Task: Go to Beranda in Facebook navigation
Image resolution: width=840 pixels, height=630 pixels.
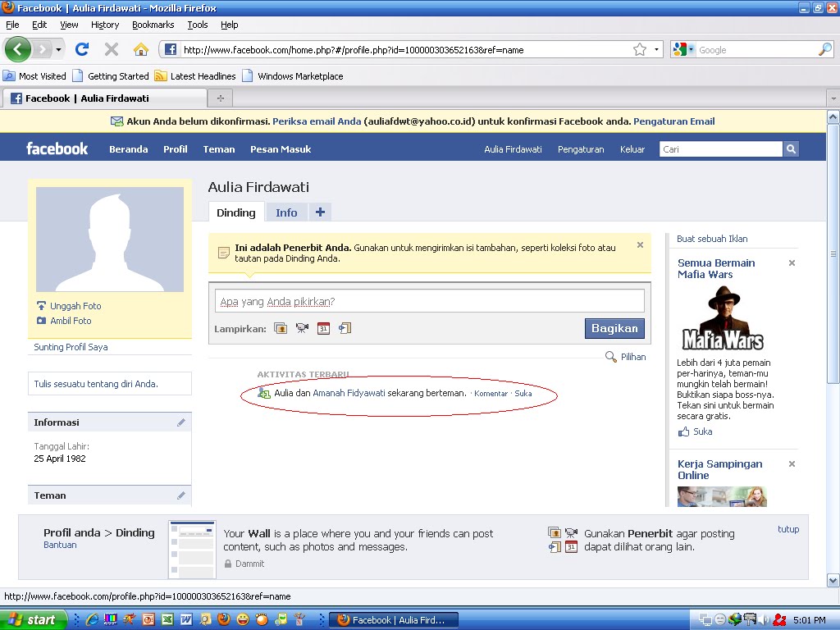Action: click(129, 149)
